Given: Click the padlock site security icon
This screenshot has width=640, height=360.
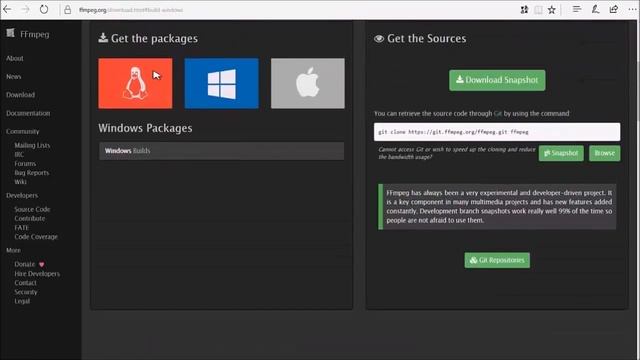Looking at the screenshot, I should pyautogui.click(x=67, y=10).
